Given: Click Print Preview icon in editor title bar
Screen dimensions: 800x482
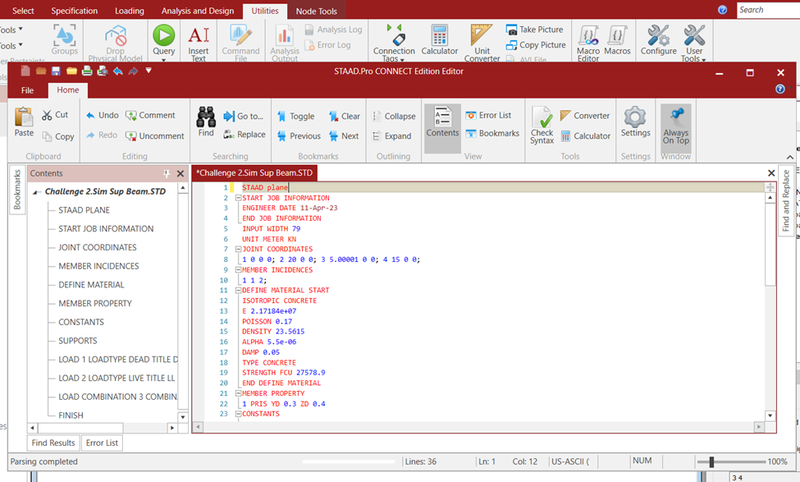Looking at the screenshot, I should click(102, 71).
